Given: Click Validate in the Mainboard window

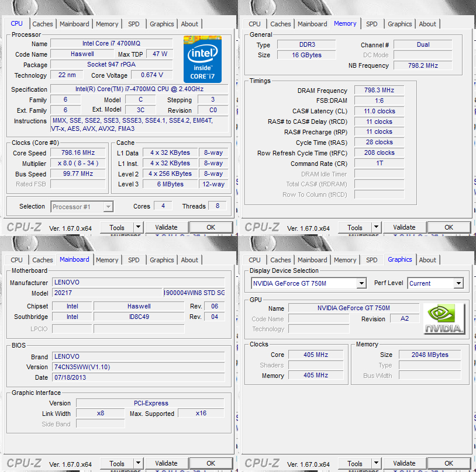Looking at the screenshot, I should (x=166, y=463).
